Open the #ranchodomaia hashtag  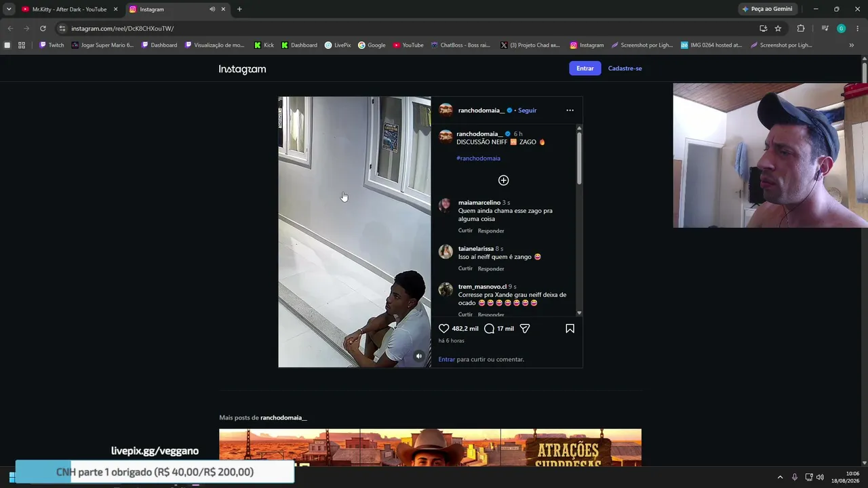tap(478, 159)
